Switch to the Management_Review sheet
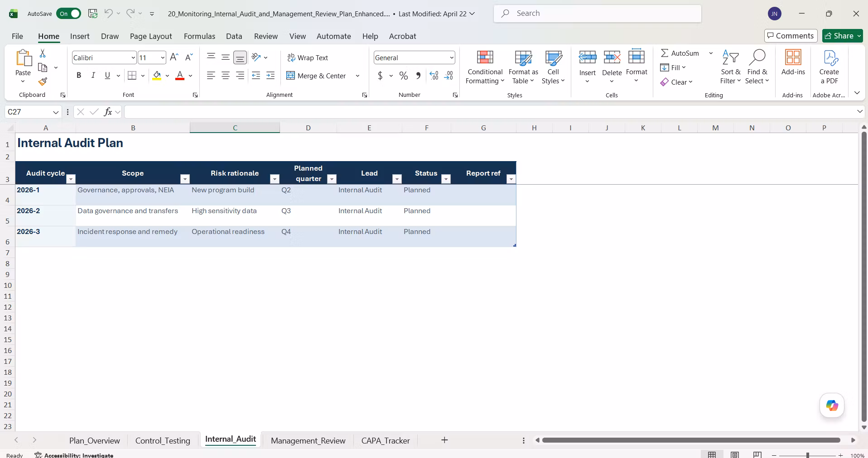The image size is (868, 458). coord(308,440)
